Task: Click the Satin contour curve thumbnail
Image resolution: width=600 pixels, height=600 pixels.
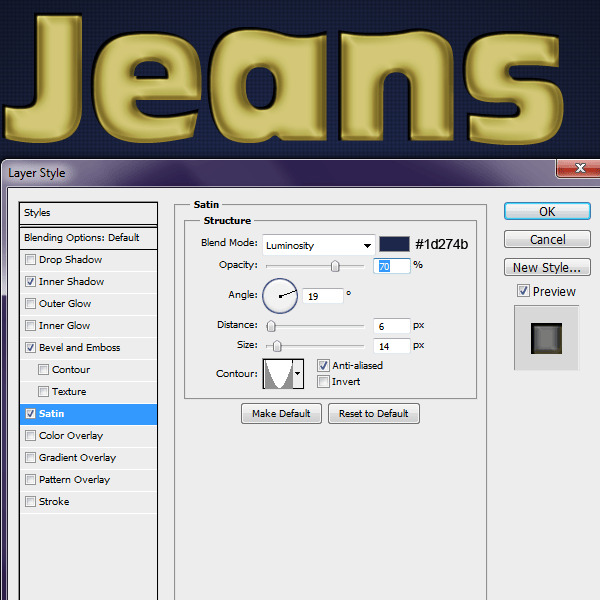Action: point(276,374)
